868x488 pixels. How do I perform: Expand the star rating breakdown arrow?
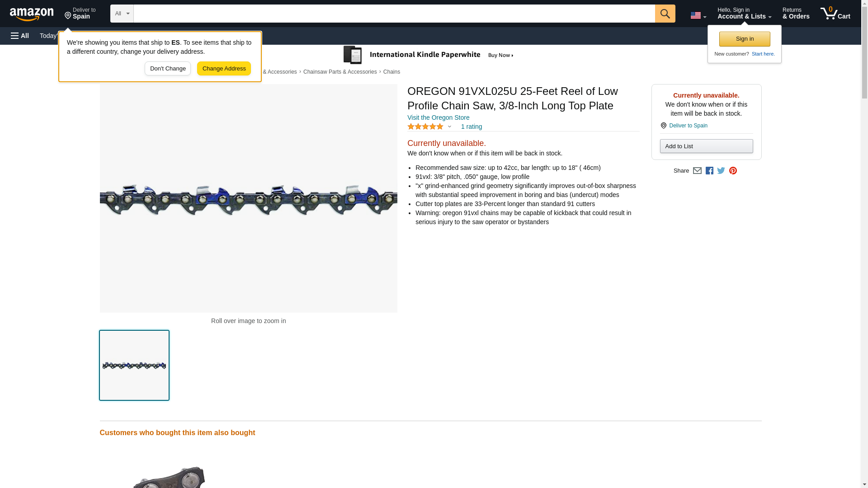[x=449, y=127]
